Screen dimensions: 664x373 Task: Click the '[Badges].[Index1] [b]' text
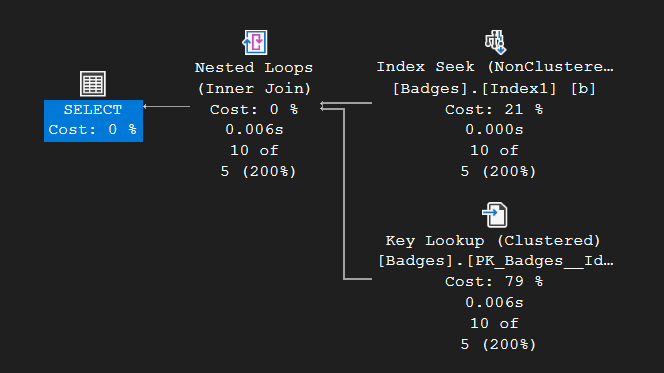(x=494, y=88)
